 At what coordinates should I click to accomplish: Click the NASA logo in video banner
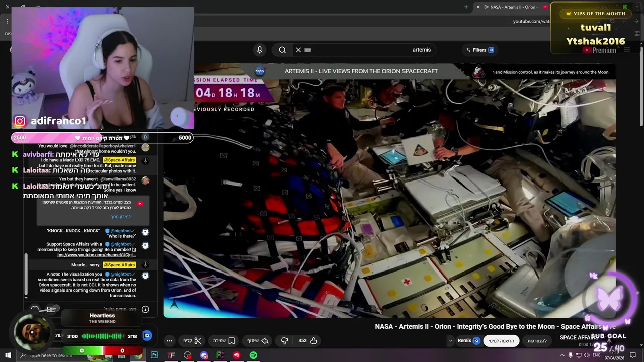coord(260,71)
